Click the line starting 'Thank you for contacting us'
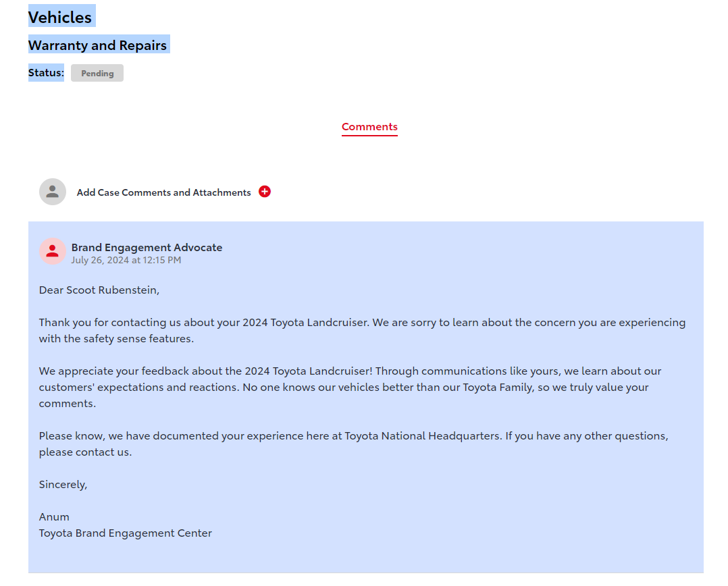 coord(362,323)
